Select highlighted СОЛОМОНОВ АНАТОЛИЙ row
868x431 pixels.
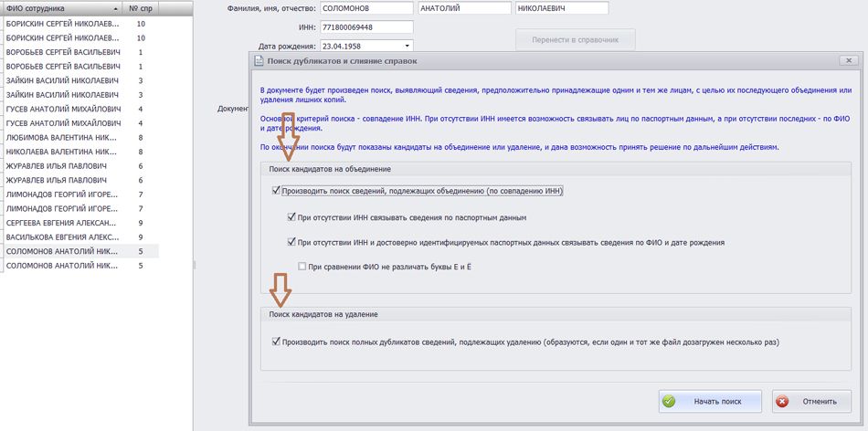[79, 251]
